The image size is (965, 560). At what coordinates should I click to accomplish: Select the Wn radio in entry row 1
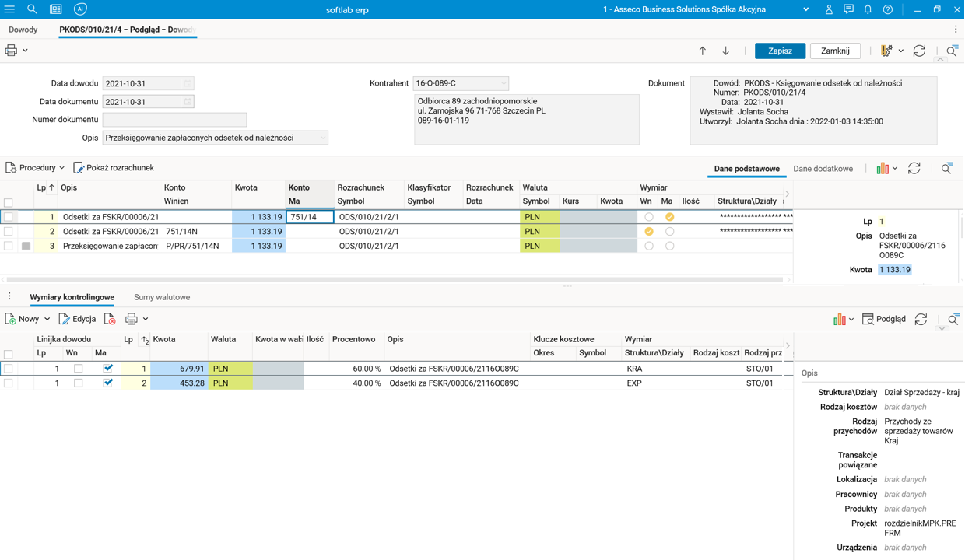point(649,217)
